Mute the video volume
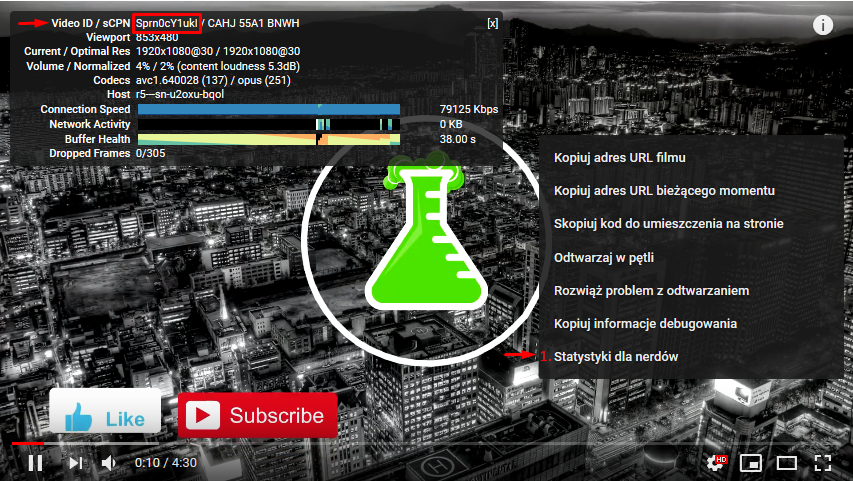The width and height of the screenshot is (853, 481). coord(109,463)
